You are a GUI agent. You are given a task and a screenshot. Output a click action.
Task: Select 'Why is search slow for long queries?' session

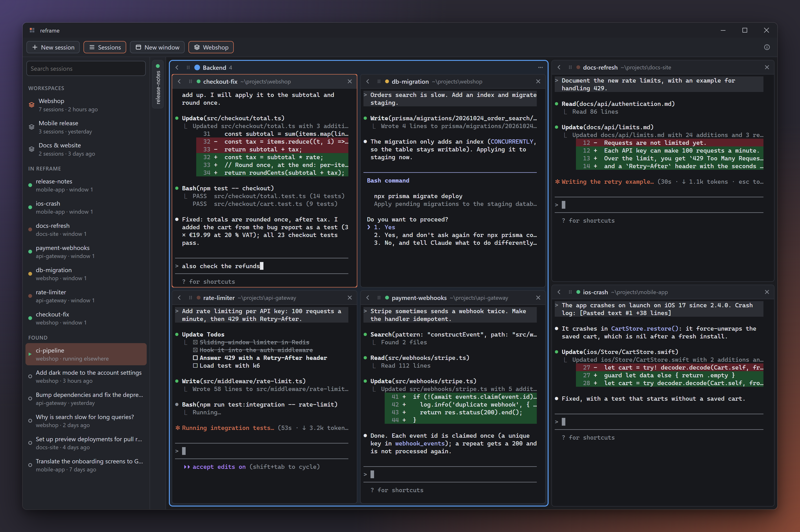point(86,421)
